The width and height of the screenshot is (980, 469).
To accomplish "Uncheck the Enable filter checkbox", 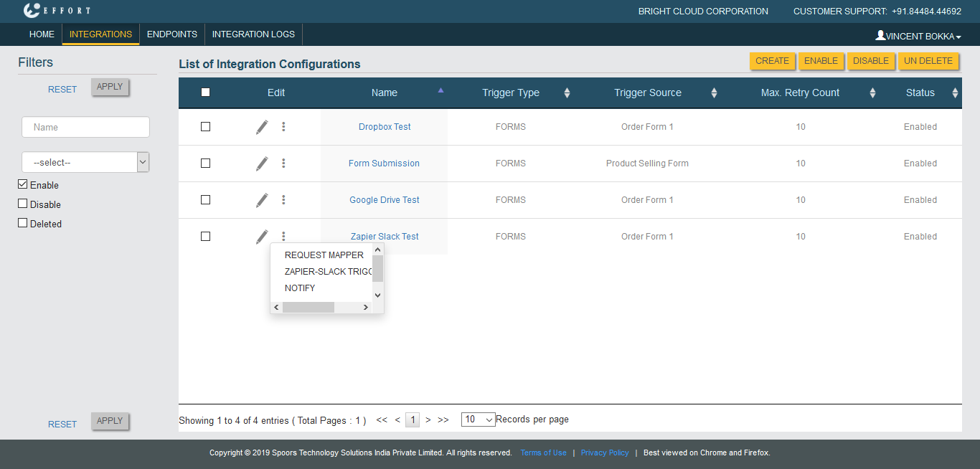I will (23, 185).
